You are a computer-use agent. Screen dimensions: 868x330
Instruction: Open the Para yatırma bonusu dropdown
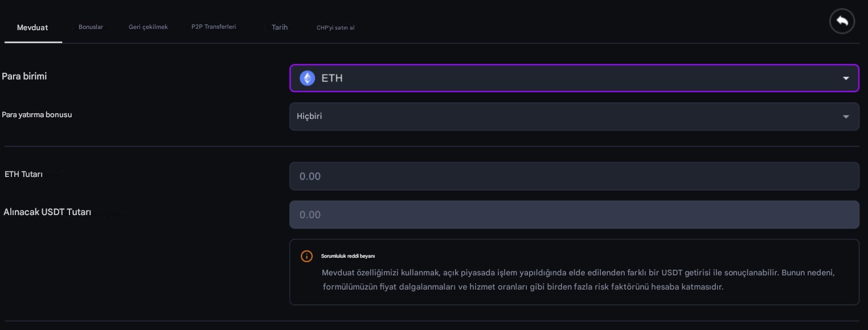574,117
